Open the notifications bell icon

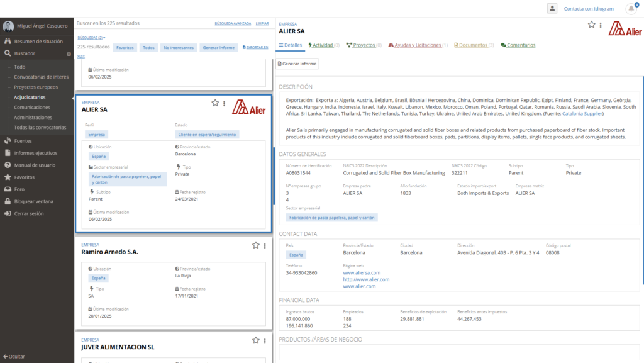631,9
